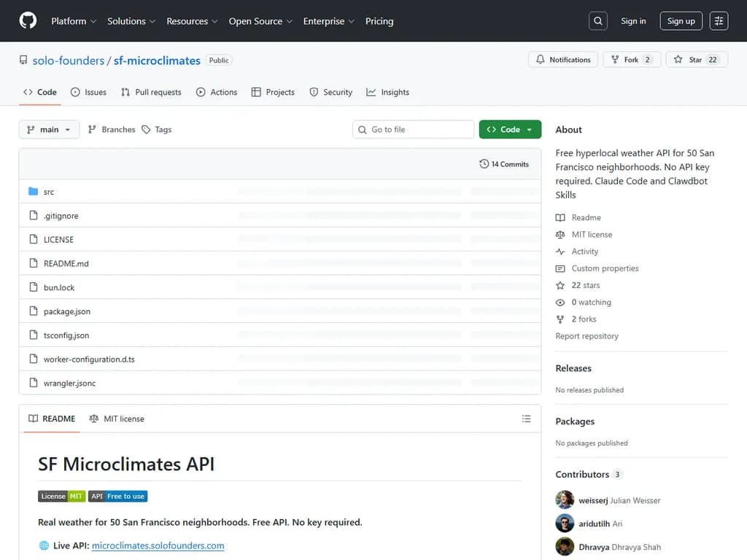Open the search magnifier icon
This screenshot has height=560, width=747.
[598, 21]
